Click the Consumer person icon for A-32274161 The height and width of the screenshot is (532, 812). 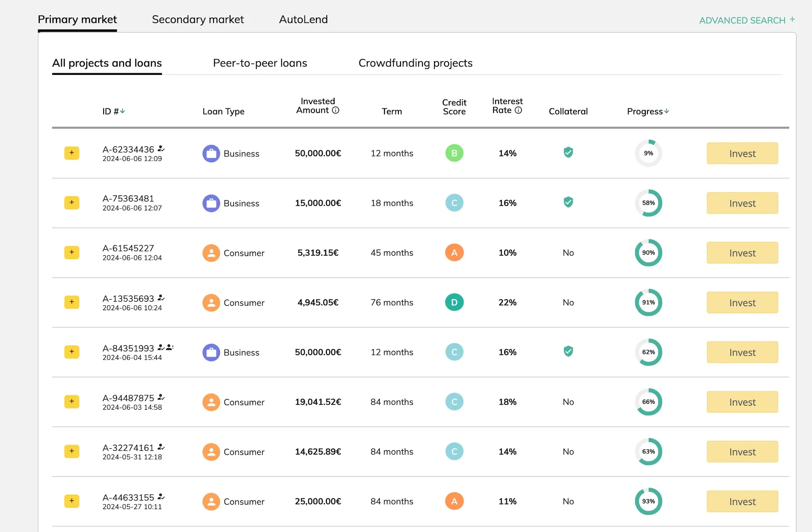[211, 452]
